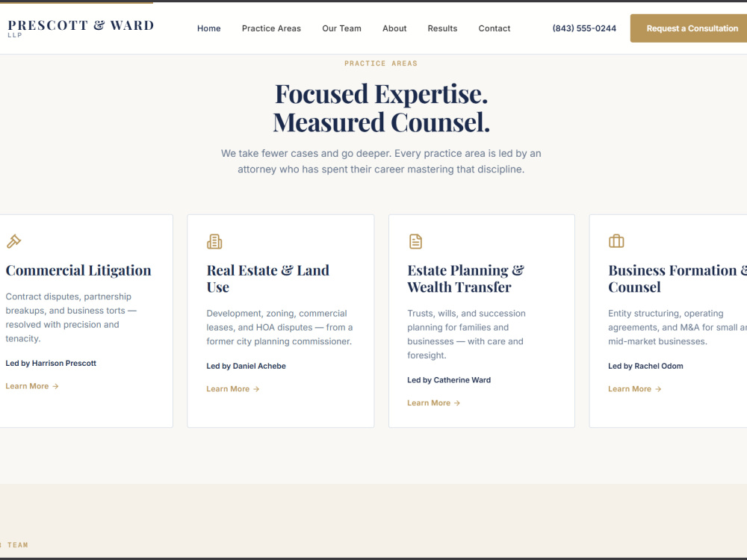The height and width of the screenshot is (560, 747).
Task: Click the building icon on Real Estate card
Action: tap(214, 241)
